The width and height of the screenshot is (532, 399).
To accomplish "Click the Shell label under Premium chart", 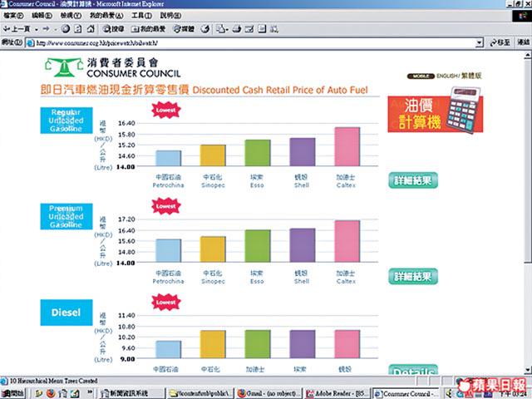I will tap(302, 277).
